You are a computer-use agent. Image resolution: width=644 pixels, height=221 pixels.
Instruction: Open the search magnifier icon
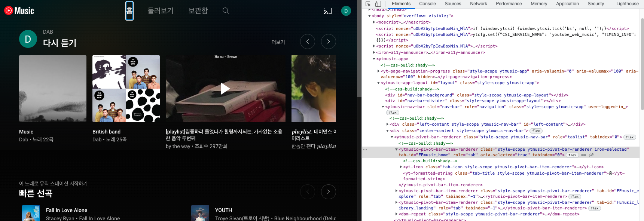[x=226, y=11]
